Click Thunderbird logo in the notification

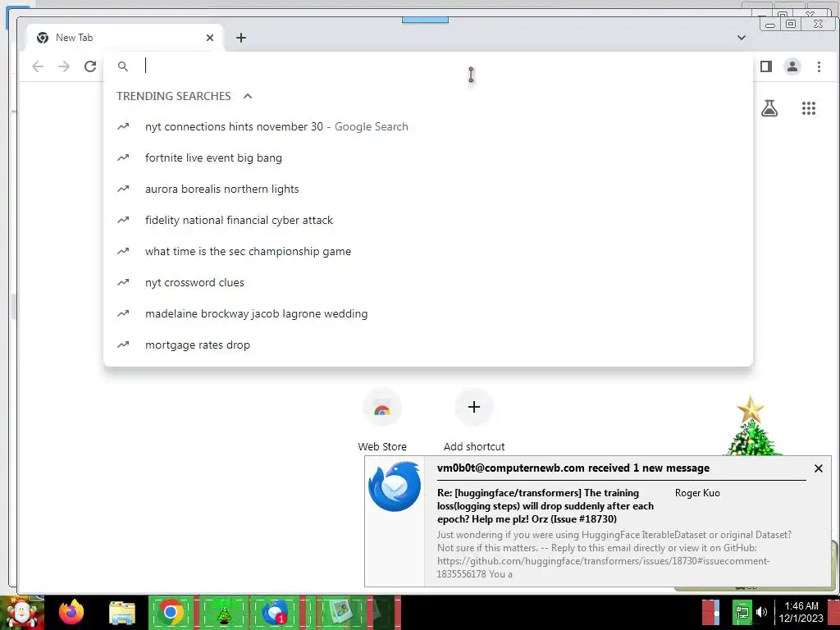pos(395,486)
